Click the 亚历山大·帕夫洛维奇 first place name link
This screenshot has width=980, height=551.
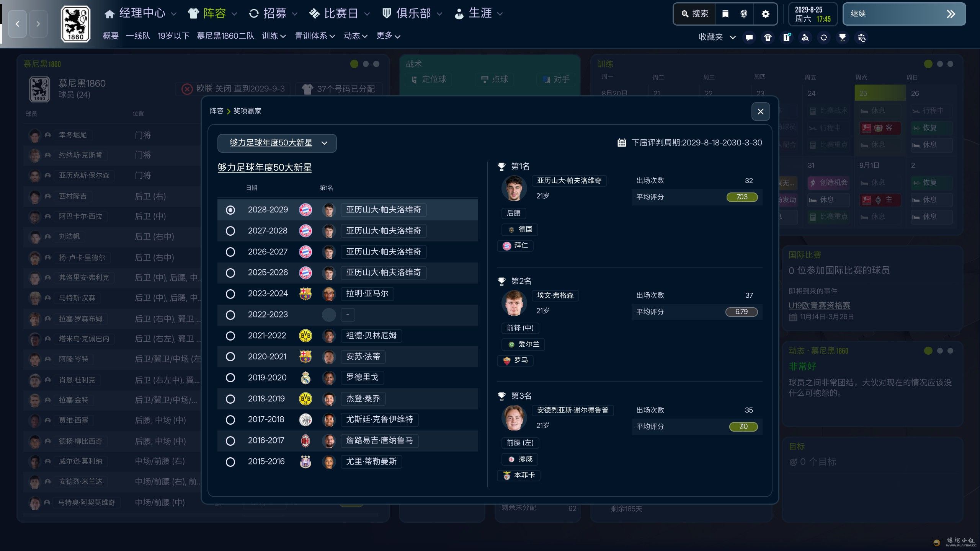pyautogui.click(x=569, y=181)
